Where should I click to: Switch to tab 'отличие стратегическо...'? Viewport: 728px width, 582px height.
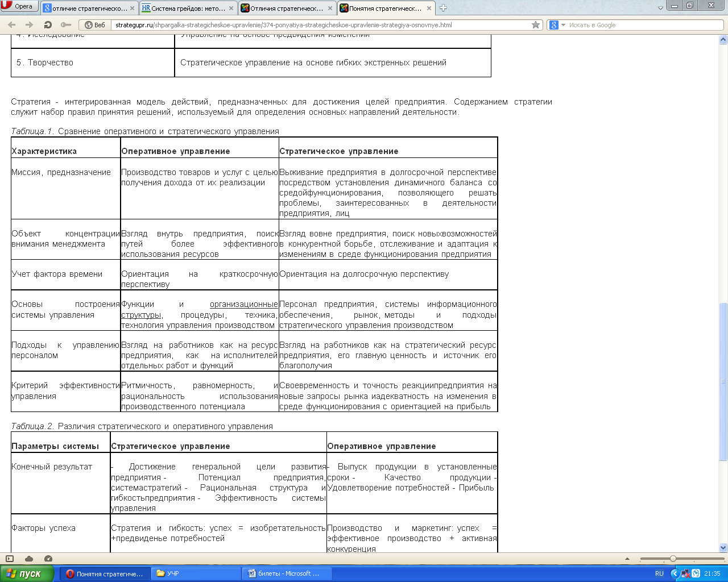[x=89, y=8]
